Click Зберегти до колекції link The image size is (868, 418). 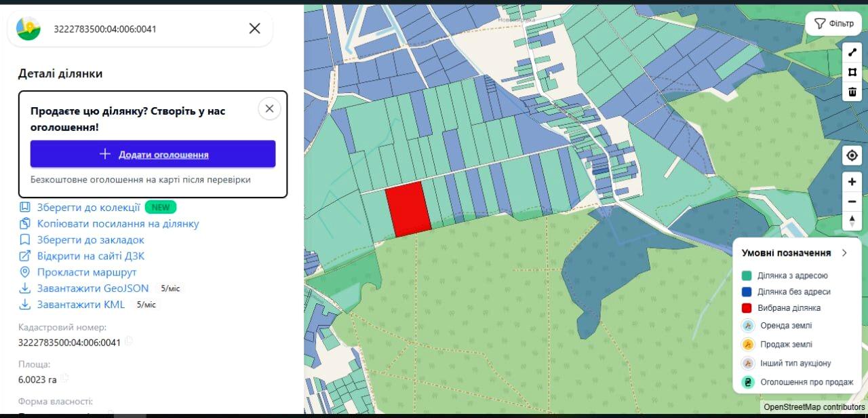(x=89, y=207)
